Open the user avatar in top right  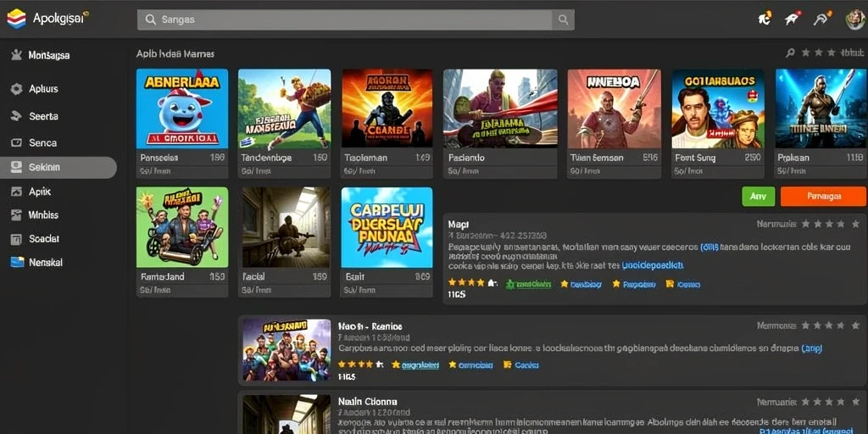click(855, 19)
